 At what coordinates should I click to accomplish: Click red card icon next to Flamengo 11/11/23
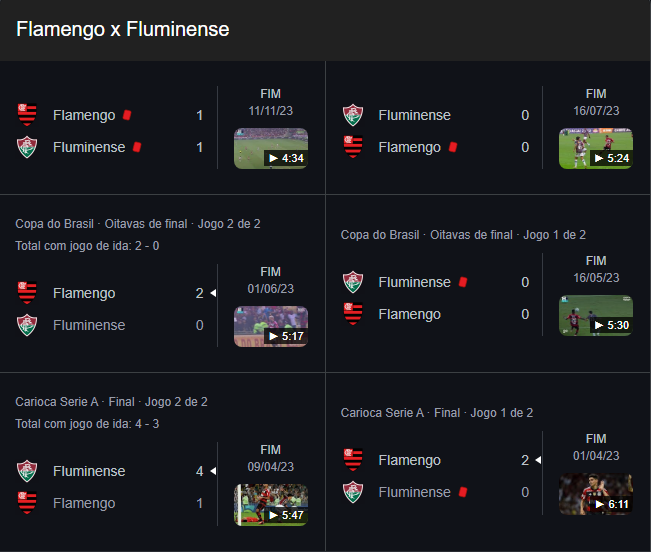[127, 115]
